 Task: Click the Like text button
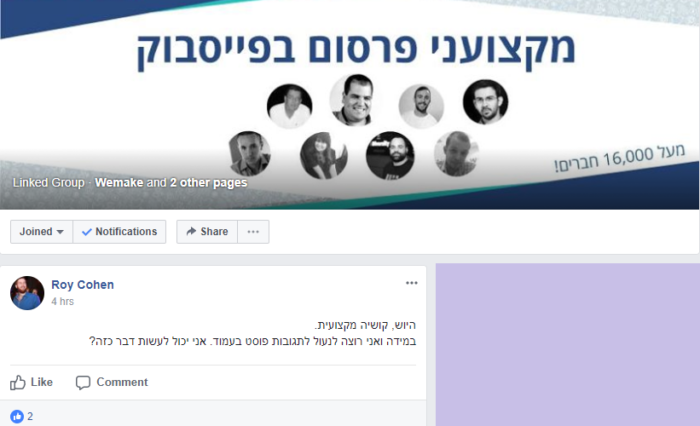pos(42,382)
